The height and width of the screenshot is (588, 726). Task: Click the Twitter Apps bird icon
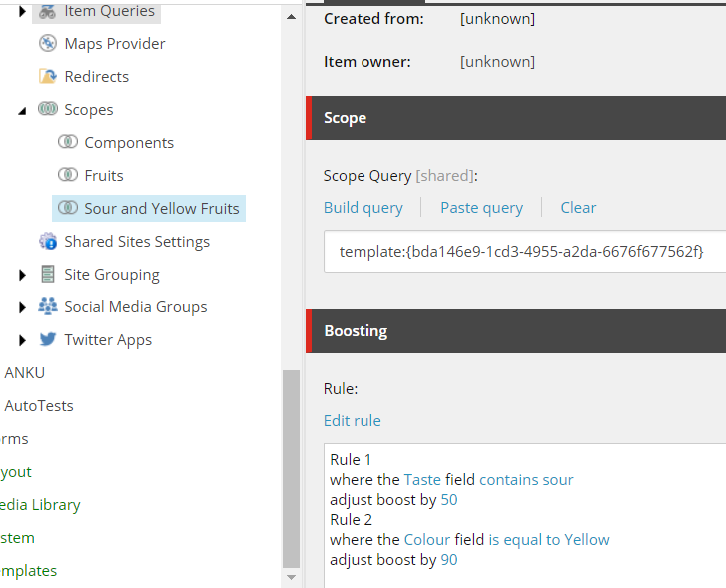pos(48,339)
